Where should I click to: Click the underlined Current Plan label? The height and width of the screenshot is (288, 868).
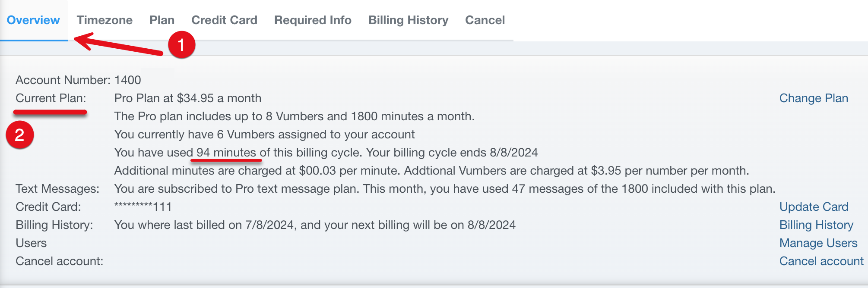point(51,98)
